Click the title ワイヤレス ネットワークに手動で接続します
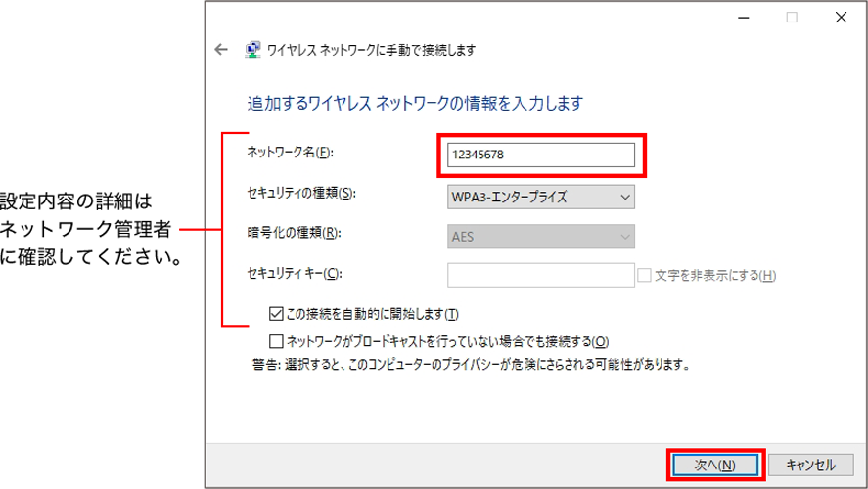 [x=371, y=50]
